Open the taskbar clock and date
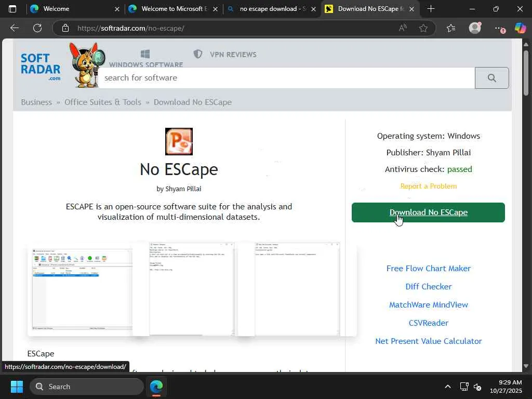532x399 pixels. [506, 387]
